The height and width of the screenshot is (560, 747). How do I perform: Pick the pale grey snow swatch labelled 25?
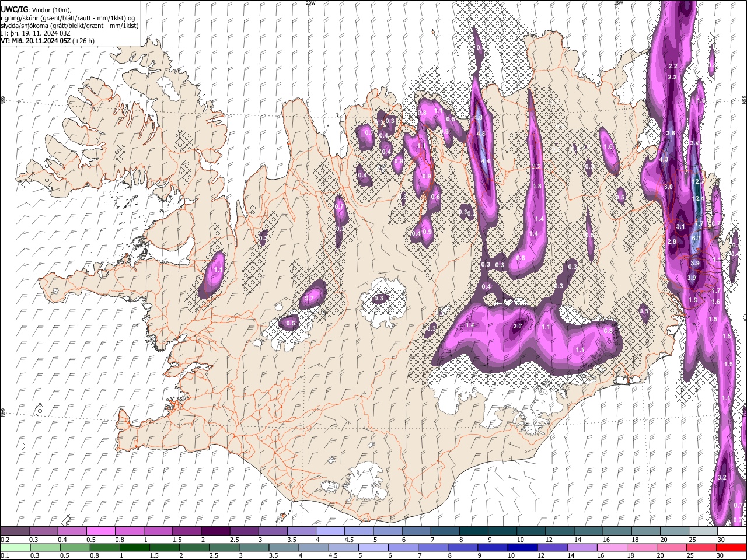[x=704, y=531]
